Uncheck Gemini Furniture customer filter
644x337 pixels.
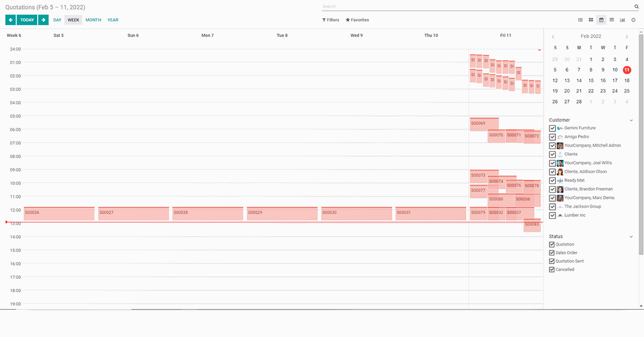pyautogui.click(x=552, y=128)
